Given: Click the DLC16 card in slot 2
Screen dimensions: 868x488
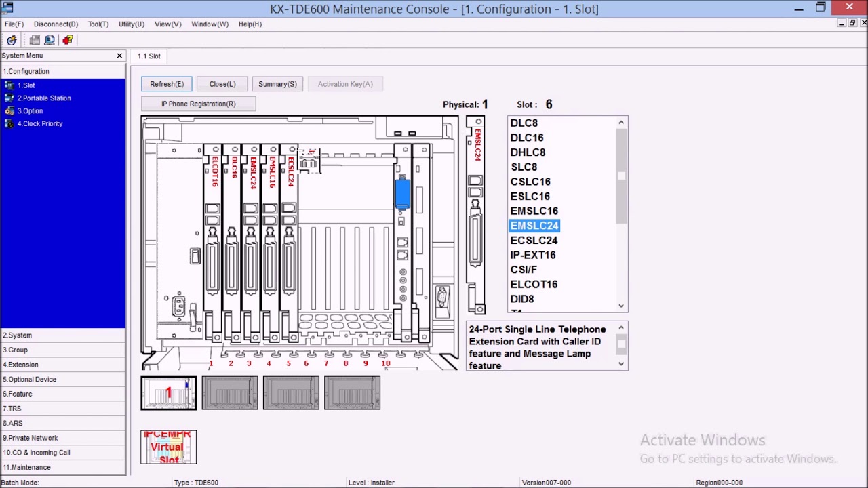Looking at the screenshot, I should click(232, 244).
